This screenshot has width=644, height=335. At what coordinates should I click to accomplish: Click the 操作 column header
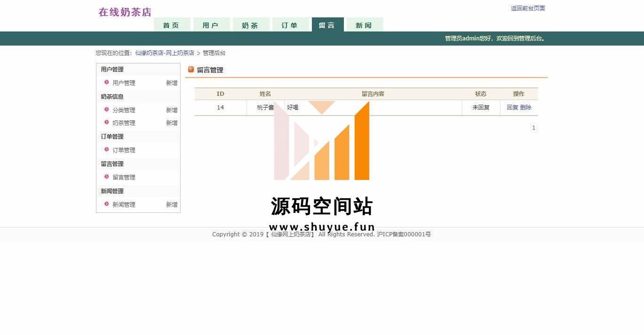(519, 94)
